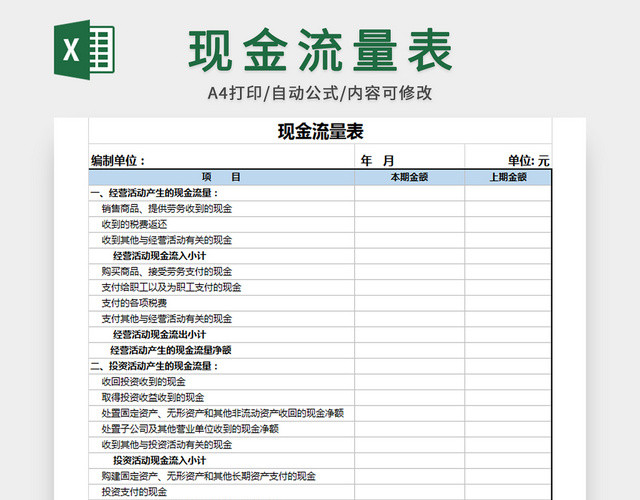
Task: Select row 收到其他与投资活动有关的现金
Action: pos(320,444)
